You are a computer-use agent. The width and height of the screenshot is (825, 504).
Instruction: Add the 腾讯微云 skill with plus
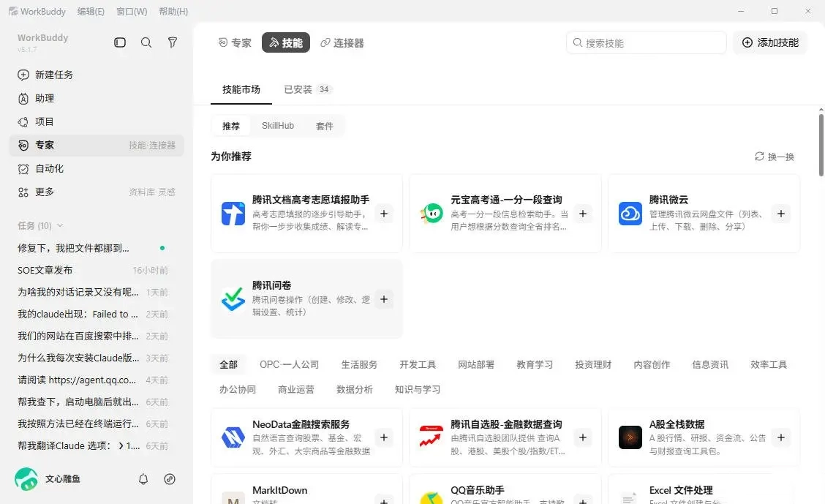pyautogui.click(x=781, y=214)
